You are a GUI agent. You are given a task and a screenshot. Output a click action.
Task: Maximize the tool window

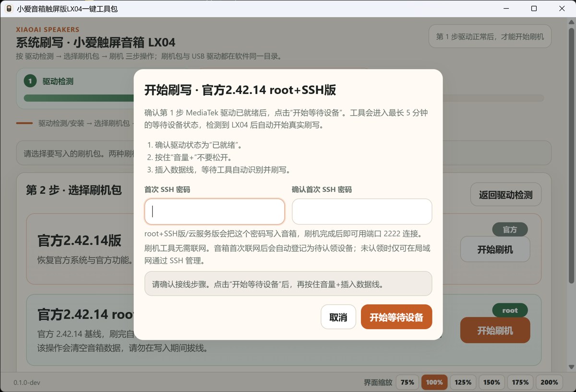point(534,9)
